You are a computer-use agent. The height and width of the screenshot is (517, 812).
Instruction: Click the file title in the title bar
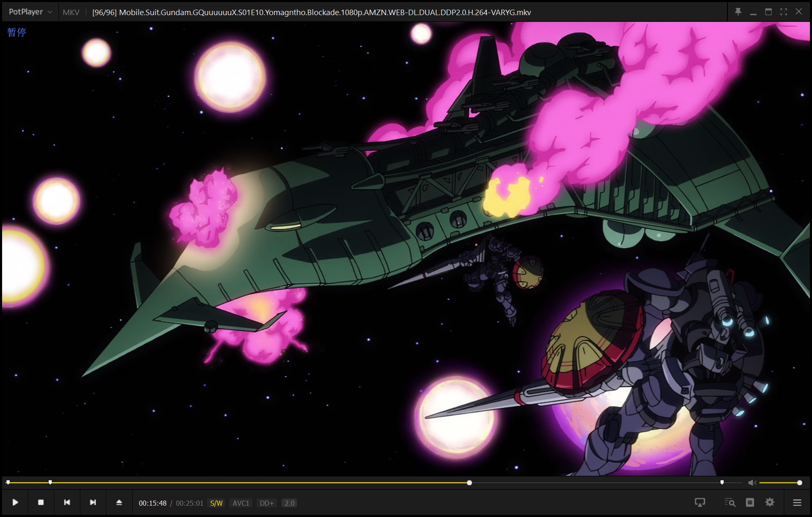(x=311, y=12)
